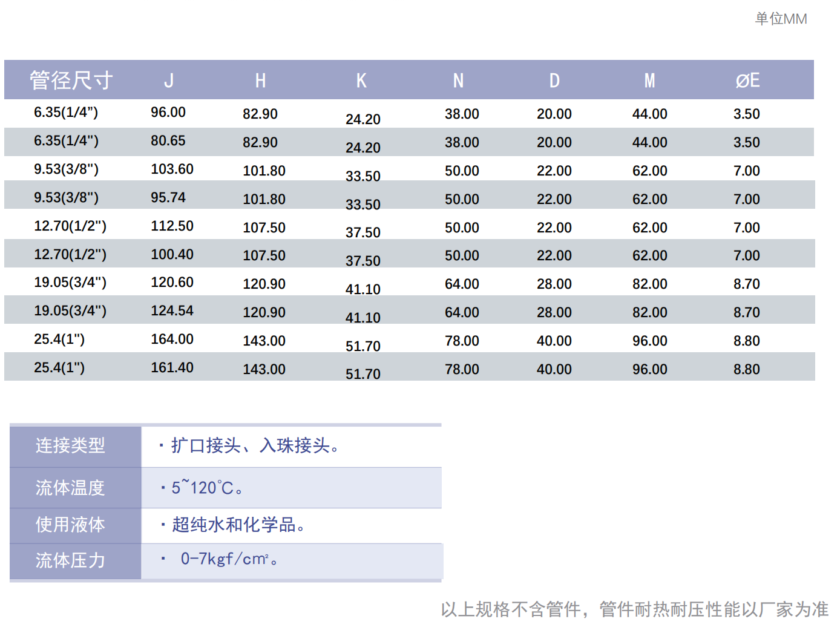The image size is (840, 633).
Task: Click 19.05(3/4") in the 120.60 row
Action: [70, 282]
